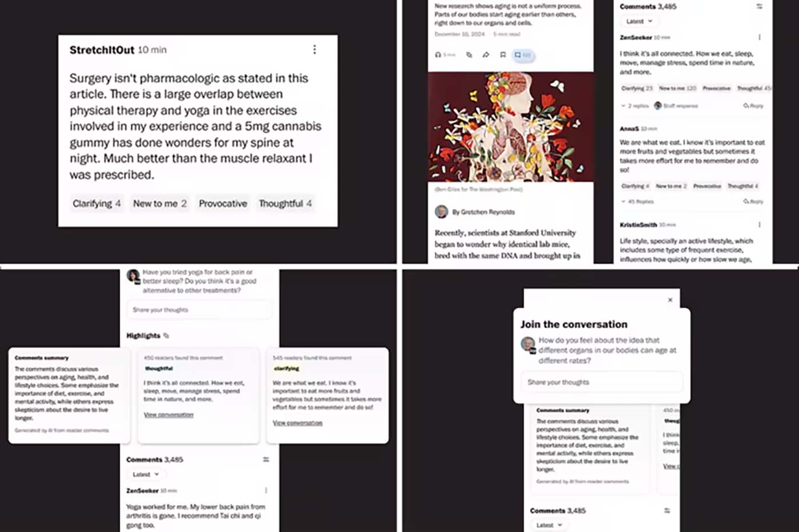Toggle New to me 120 reaction on ZenSeeker's comment

(677, 88)
